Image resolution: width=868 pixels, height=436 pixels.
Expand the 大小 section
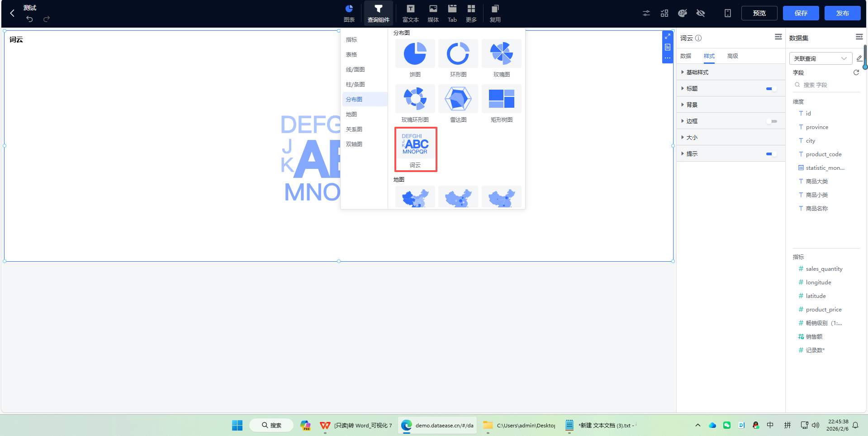point(730,138)
